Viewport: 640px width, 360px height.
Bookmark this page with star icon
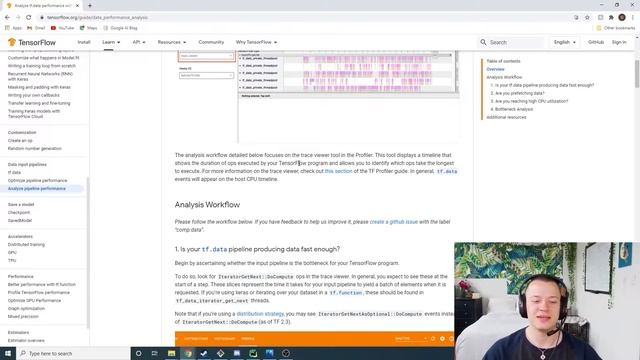click(x=587, y=18)
